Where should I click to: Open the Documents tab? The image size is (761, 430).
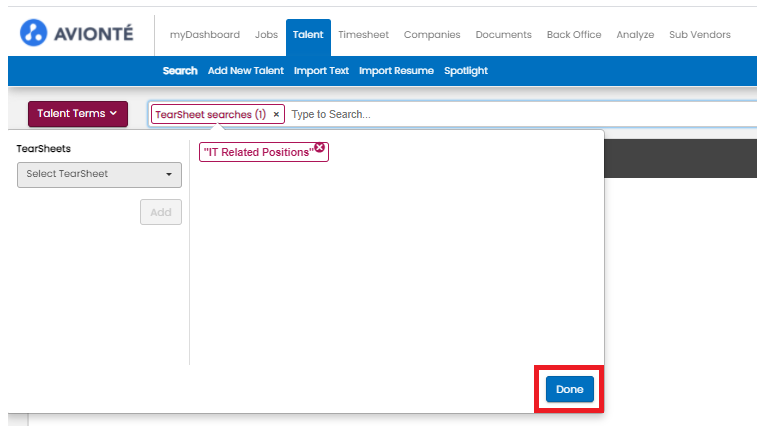[504, 35]
